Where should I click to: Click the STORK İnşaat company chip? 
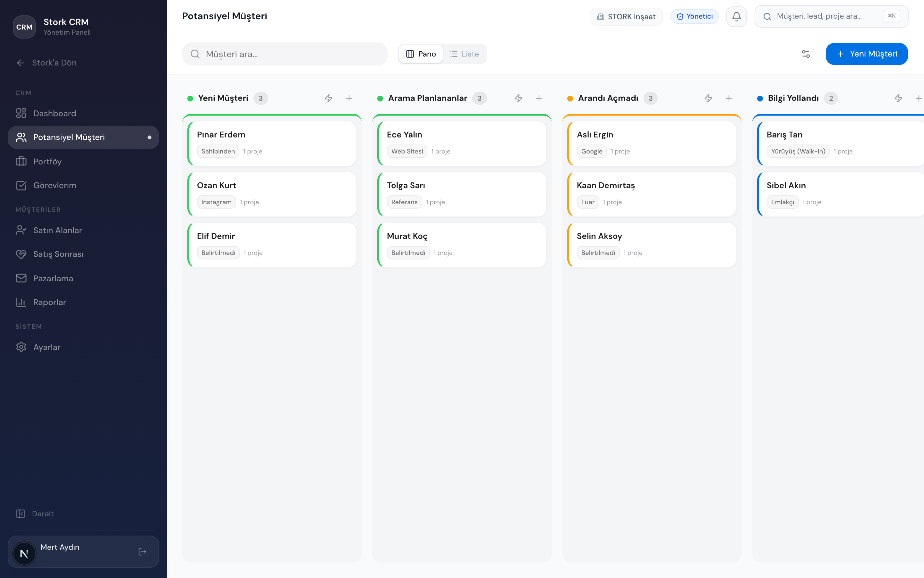click(626, 16)
